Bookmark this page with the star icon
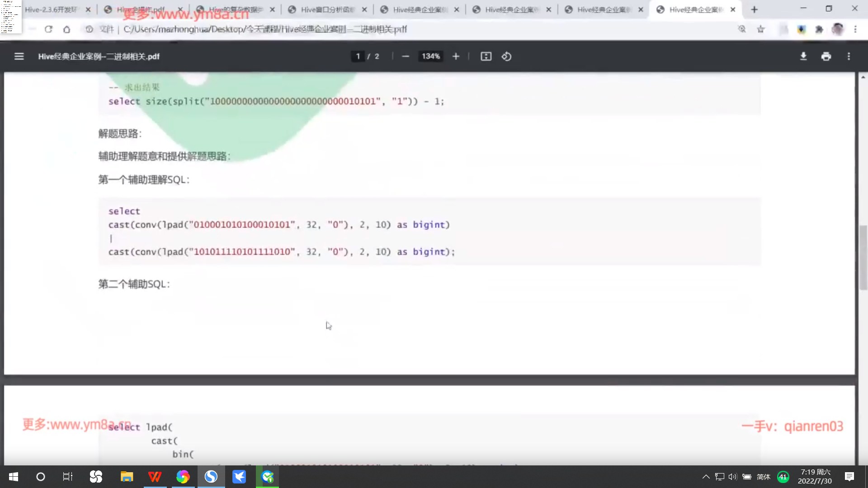 pyautogui.click(x=761, y=29)
